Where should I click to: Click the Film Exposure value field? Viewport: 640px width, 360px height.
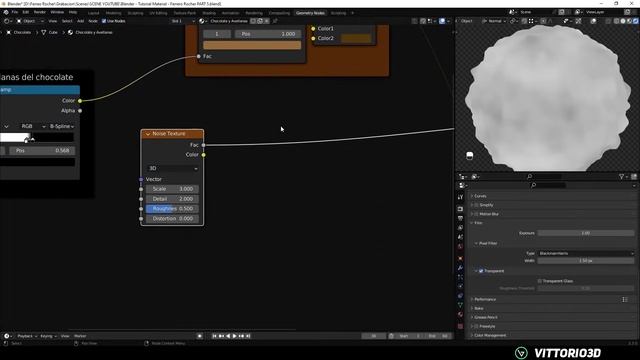(586, 233)
